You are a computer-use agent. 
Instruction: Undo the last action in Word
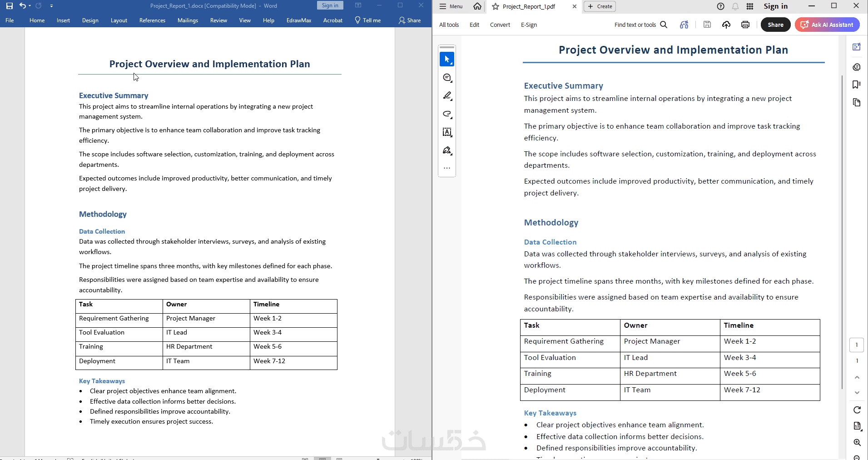point(22,6)
